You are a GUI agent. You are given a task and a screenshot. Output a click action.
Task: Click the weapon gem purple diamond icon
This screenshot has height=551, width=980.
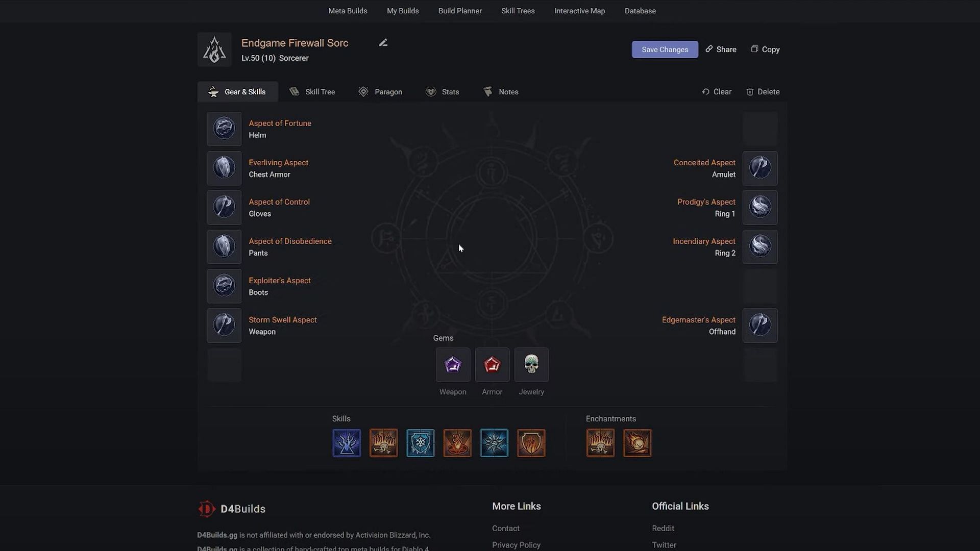point(453,365)
